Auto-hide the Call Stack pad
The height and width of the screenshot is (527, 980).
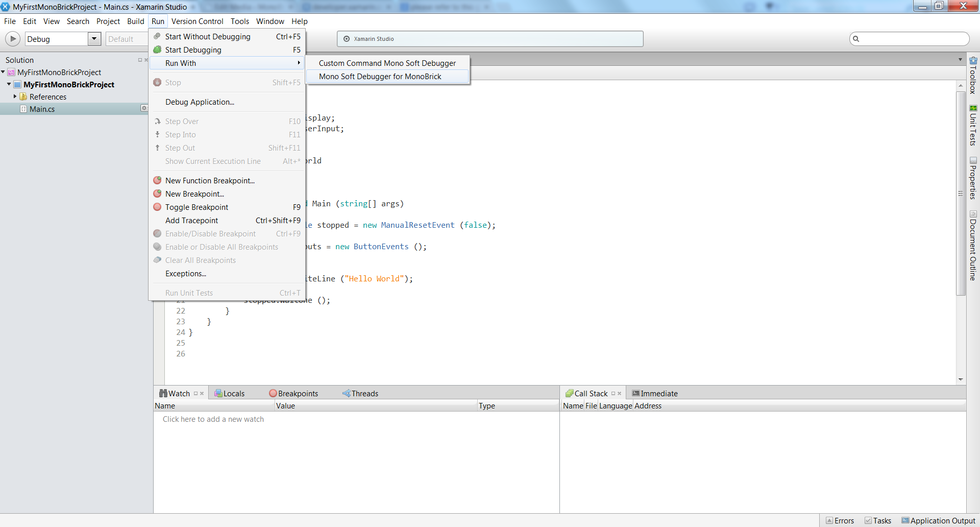[613, 393]
